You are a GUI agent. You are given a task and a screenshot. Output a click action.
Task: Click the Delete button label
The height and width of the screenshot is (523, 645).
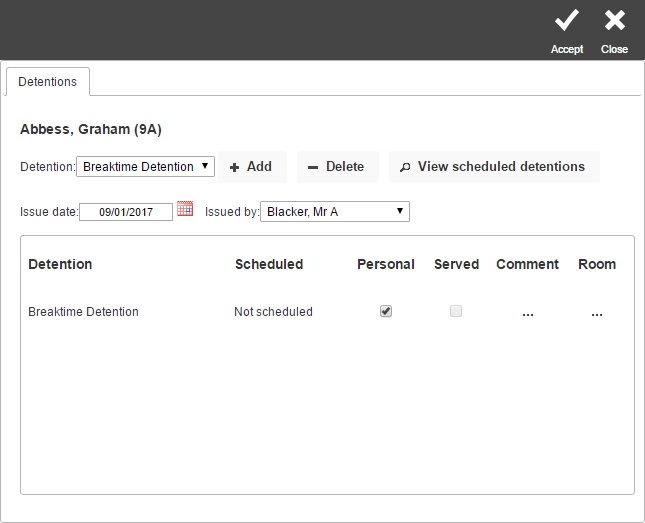345,167
